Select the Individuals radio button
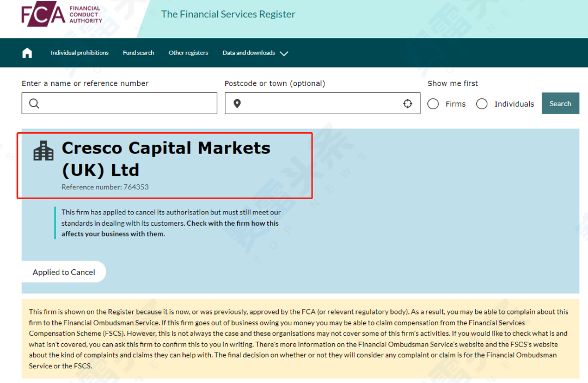This screenshot has height=383, width=588. tap(482, 104)
